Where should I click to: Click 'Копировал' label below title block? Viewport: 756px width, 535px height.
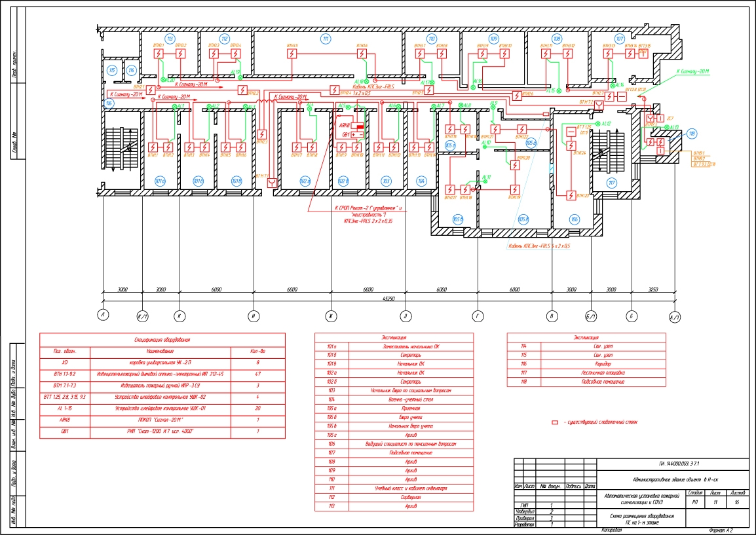pos(612,530)
